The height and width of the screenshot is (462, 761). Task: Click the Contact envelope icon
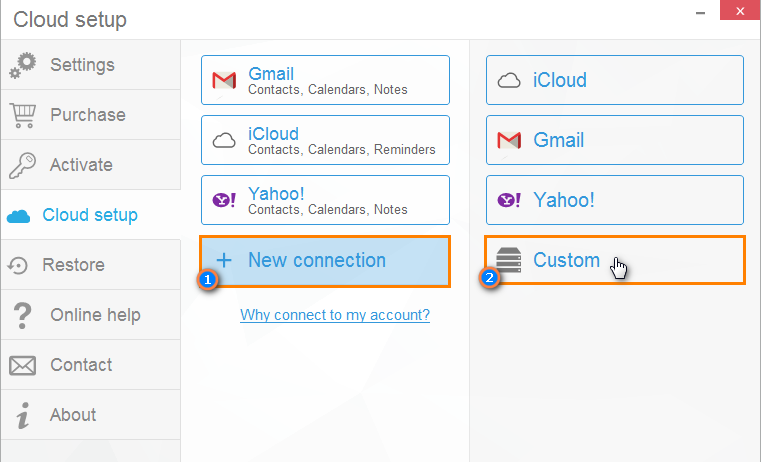pos(22,365)
